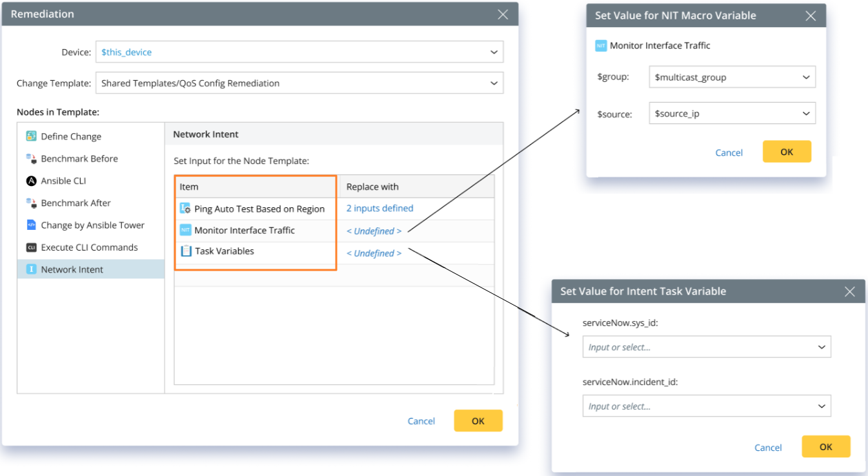This screenshot has width=868, height=476.
Task: Click the Define Change node icon
Action: 31,136
